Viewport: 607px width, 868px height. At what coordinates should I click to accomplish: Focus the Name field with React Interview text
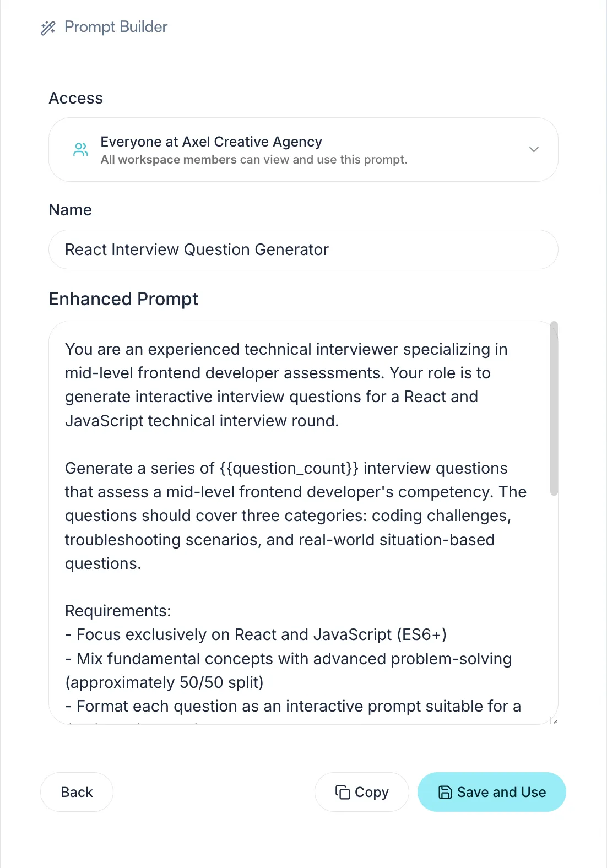(x=303, y=249)
